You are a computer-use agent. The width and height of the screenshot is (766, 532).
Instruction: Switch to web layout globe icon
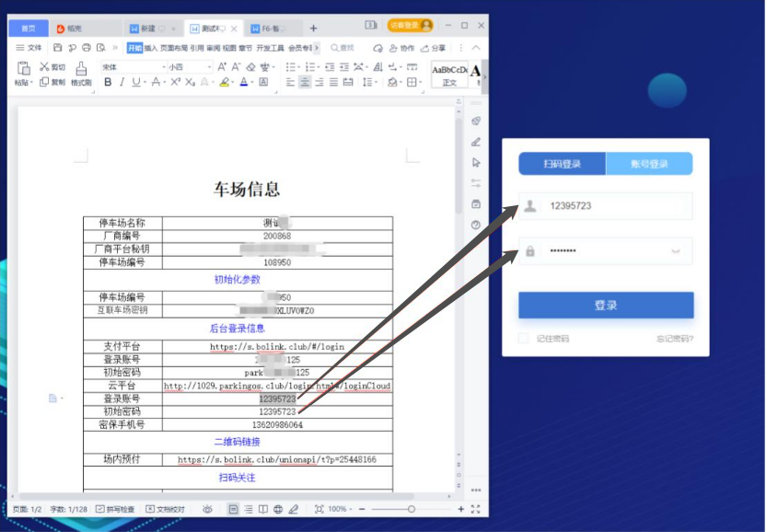[x=278, y=509]
